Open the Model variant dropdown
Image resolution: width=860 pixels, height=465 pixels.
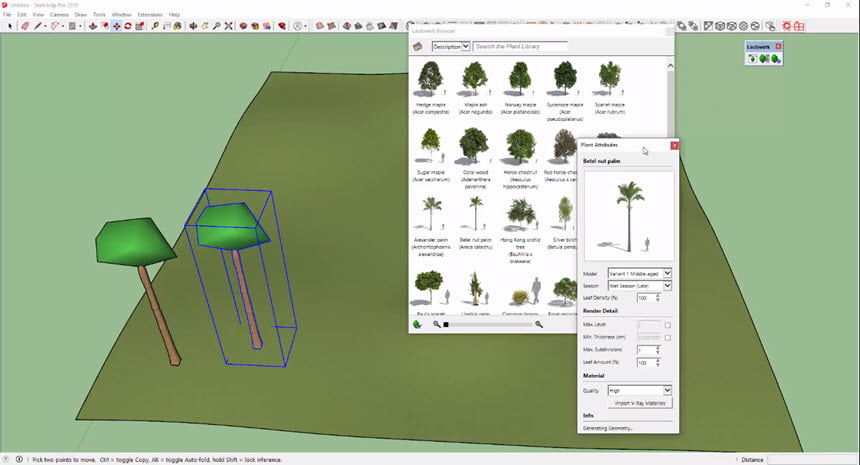pyautogui.click(x=640, y=273)
